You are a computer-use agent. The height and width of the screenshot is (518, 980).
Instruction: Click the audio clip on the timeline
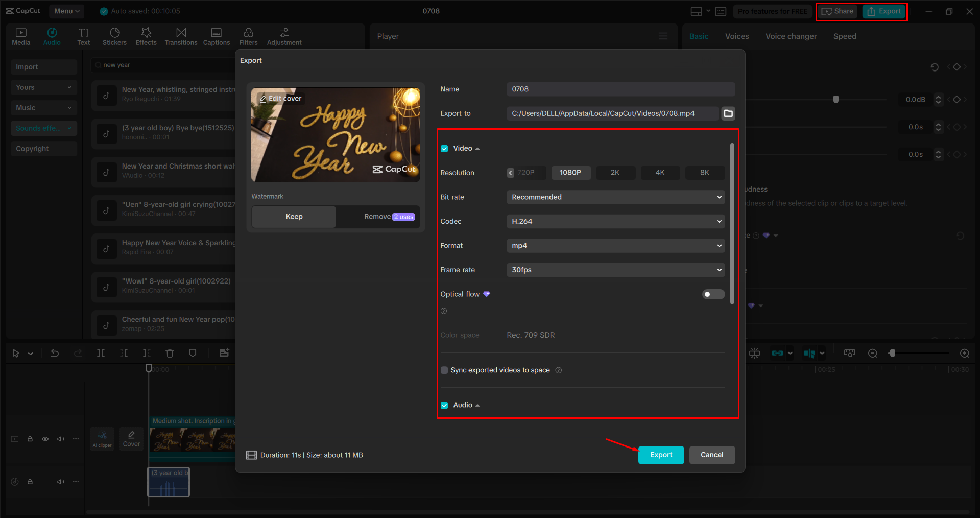coord(169,482)
